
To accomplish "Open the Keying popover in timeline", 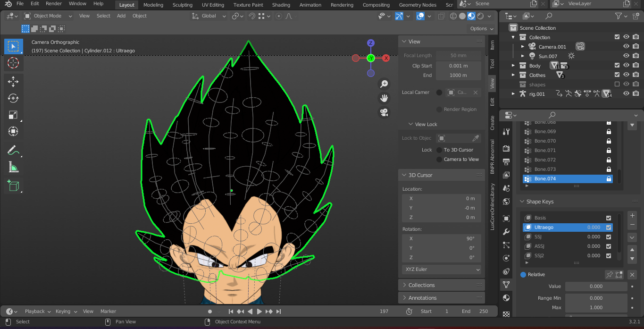I will click(x=66, y=312).
